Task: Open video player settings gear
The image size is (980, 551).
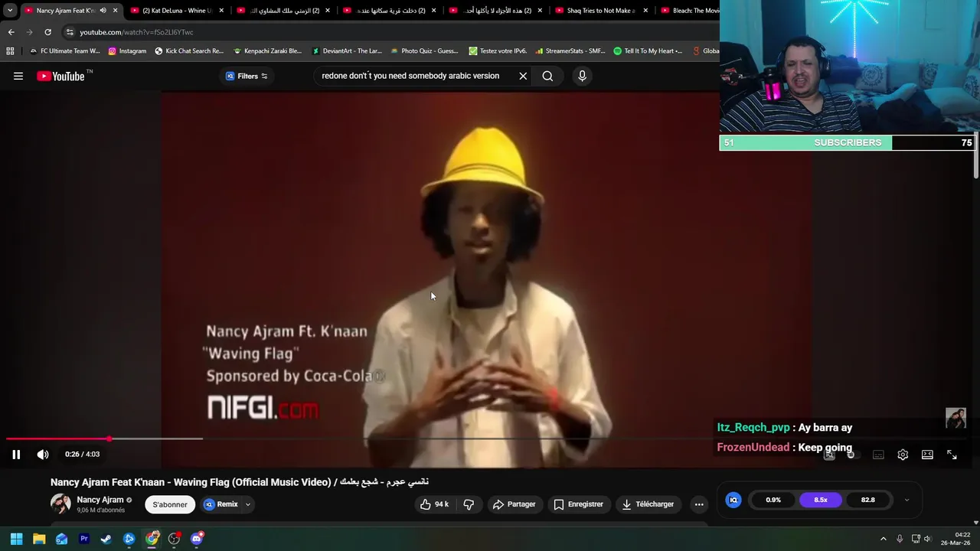Action: pyautogui.click(x=903, y=455)
